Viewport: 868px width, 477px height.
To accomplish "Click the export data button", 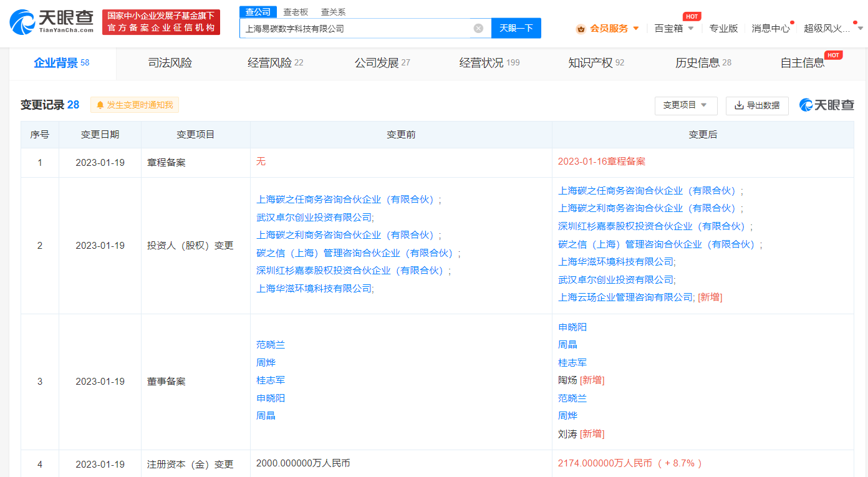I will [x=757, y=105].
